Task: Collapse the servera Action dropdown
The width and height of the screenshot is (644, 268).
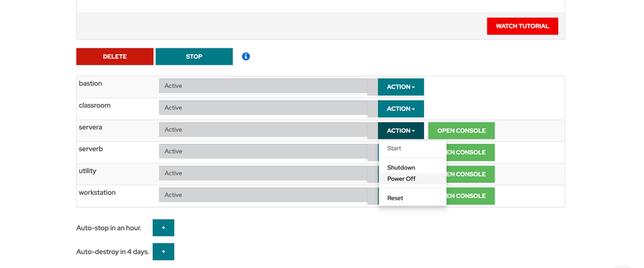Action: pyautogui.click(x=400, y=131)
